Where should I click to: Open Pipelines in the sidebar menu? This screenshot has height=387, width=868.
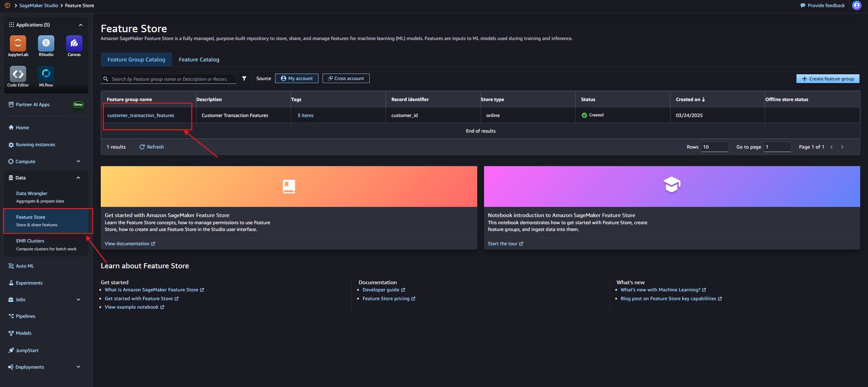(25, 316)
